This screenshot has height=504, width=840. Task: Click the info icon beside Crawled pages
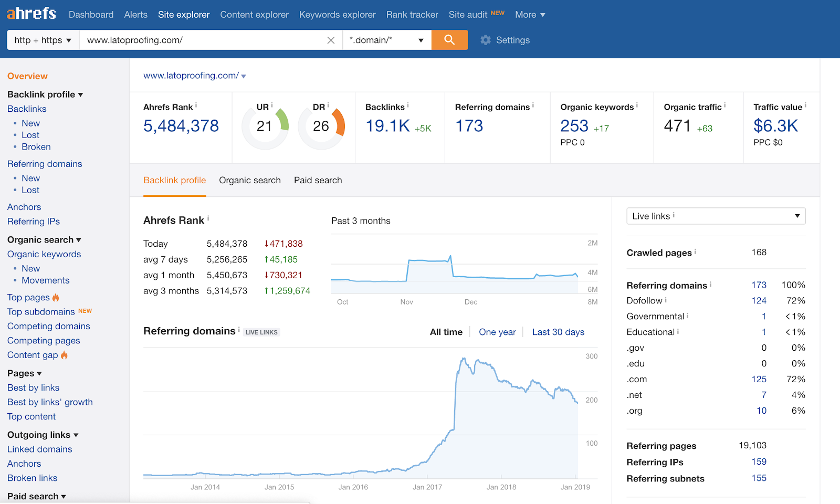coord(695,251)
